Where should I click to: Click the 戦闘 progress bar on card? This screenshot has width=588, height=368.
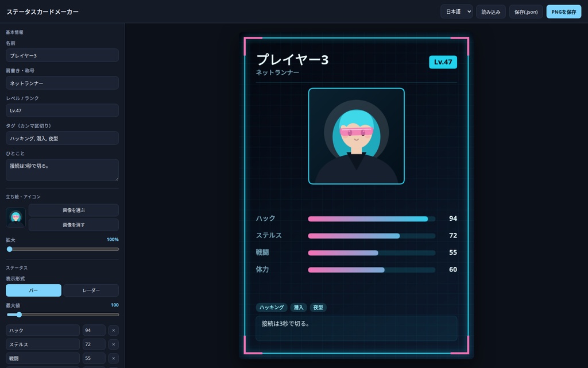coord(372,253)
